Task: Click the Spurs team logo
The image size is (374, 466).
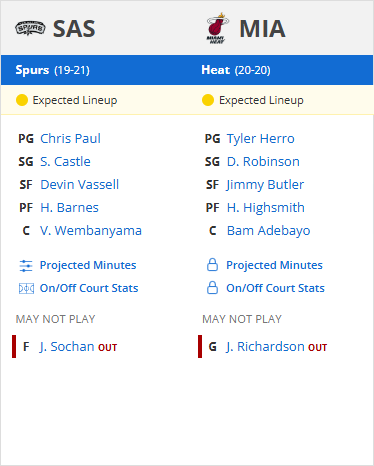Action: (x=30, y=28)
